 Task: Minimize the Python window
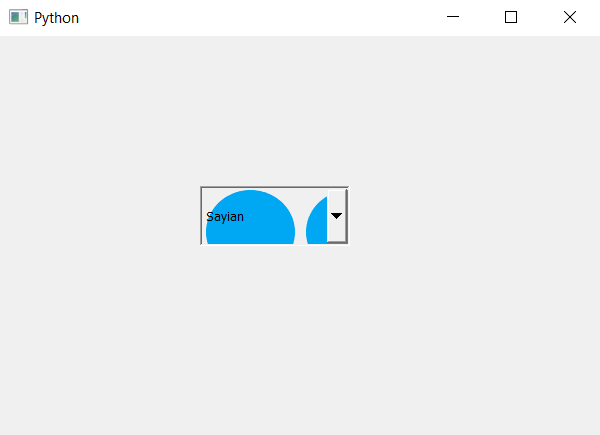(453, 17)
